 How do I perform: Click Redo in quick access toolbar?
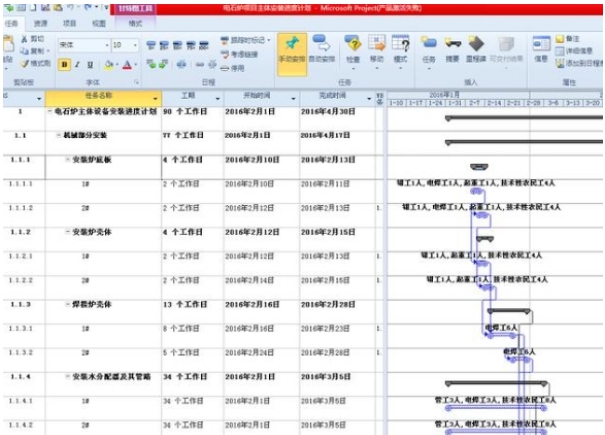pyautogui.click(x=88, y=7)
